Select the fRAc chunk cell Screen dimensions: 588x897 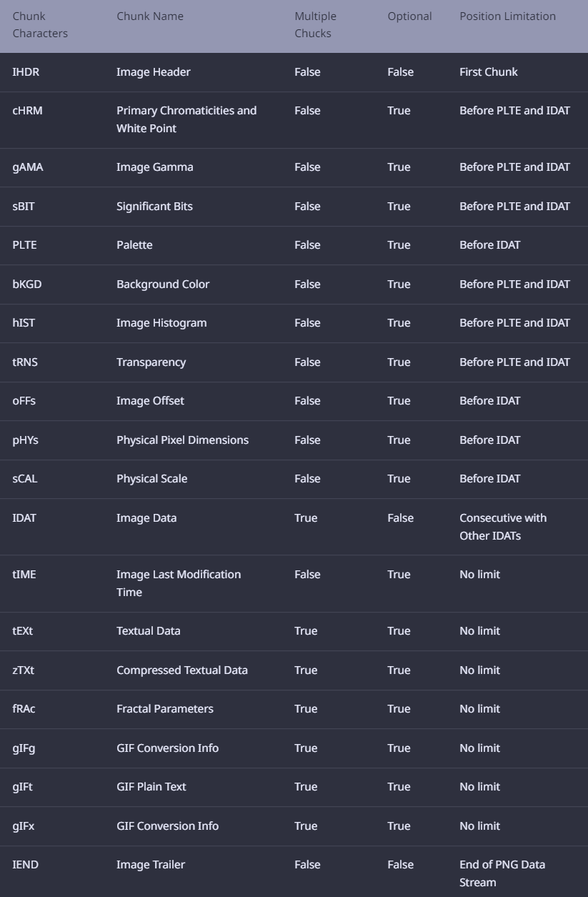24,709
